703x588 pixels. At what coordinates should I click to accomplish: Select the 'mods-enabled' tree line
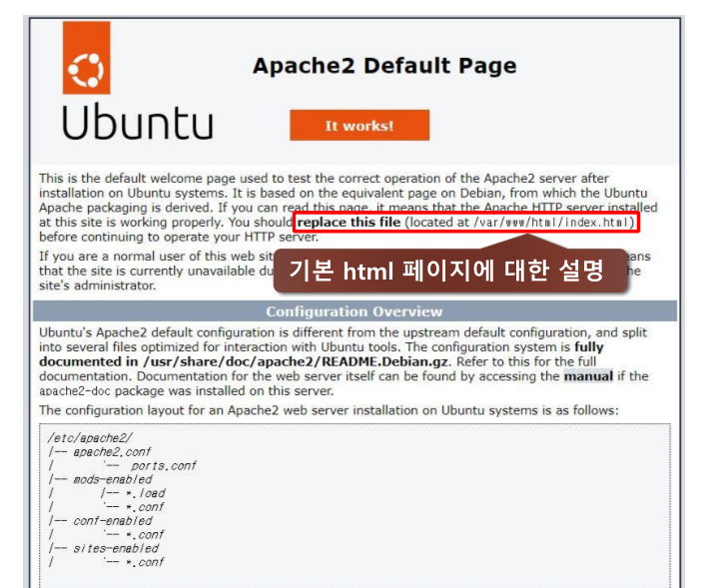click(101, 479)
